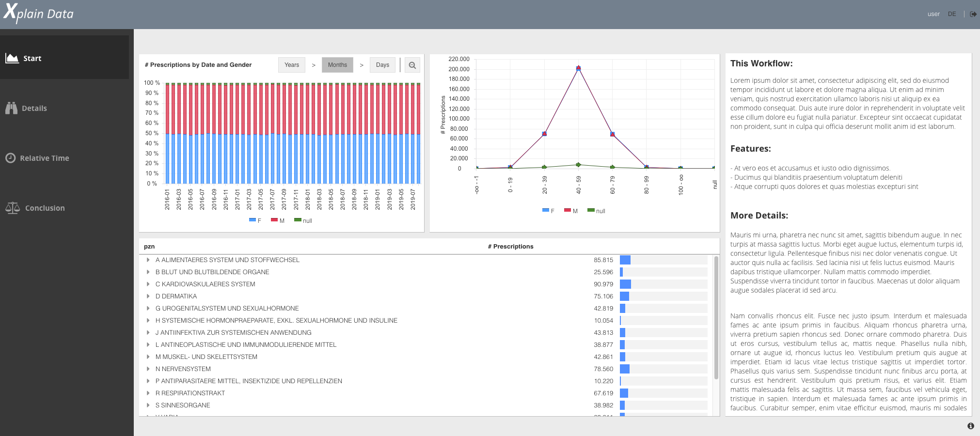Expand the A ALIMENTAERES SYSTEM row
Screen dimensions: 980x436
pyautogui.click(x=148, y=260)
